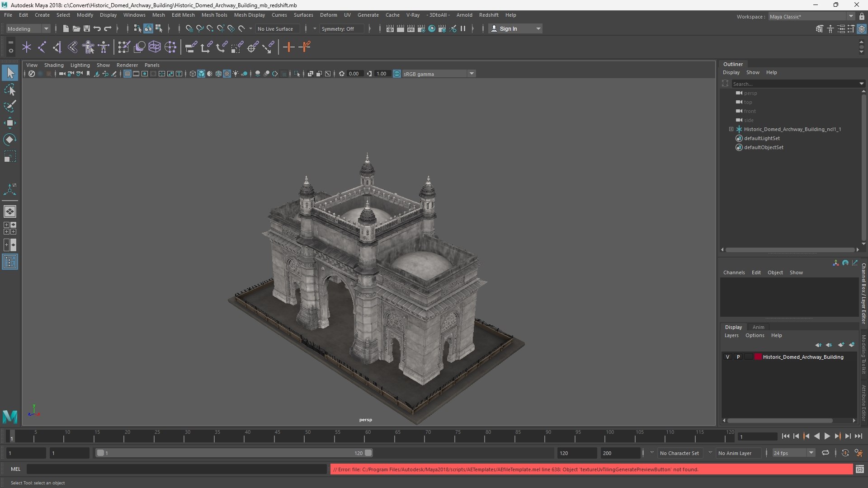
Task: Open the viewport Renderer menu
Action: coord(127,65)
